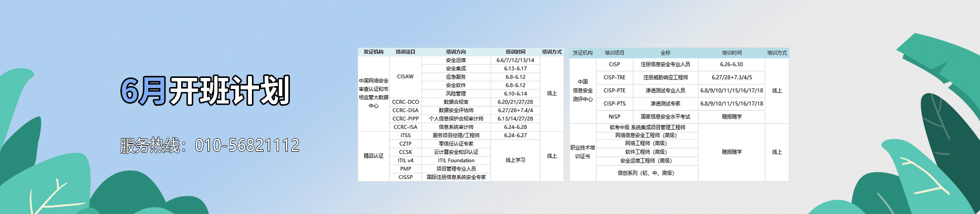Viewport: 980px width, 214px height.
Task: Click the CCRC-ISA program cell
Action: [405, 127]
